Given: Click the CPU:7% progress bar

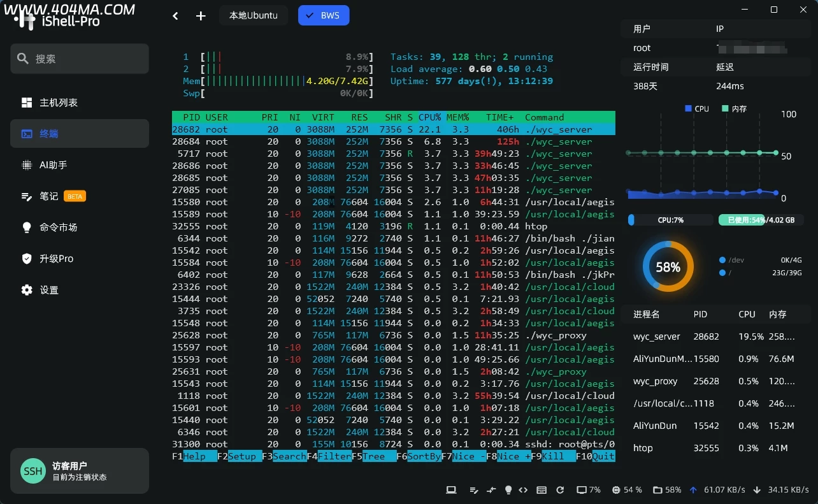Looking at the screenshot, I should tap(670, 220).
